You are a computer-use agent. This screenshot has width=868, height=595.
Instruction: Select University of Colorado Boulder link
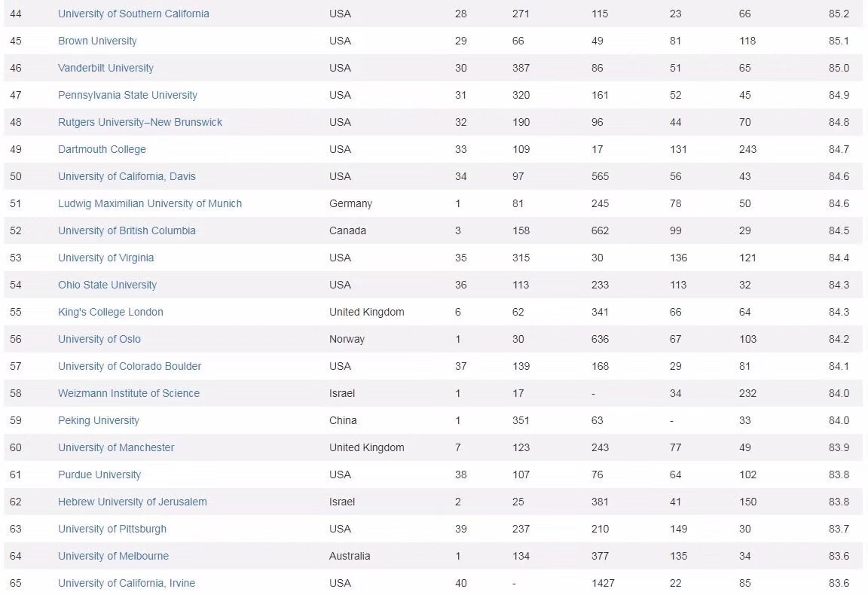[130, 366]
